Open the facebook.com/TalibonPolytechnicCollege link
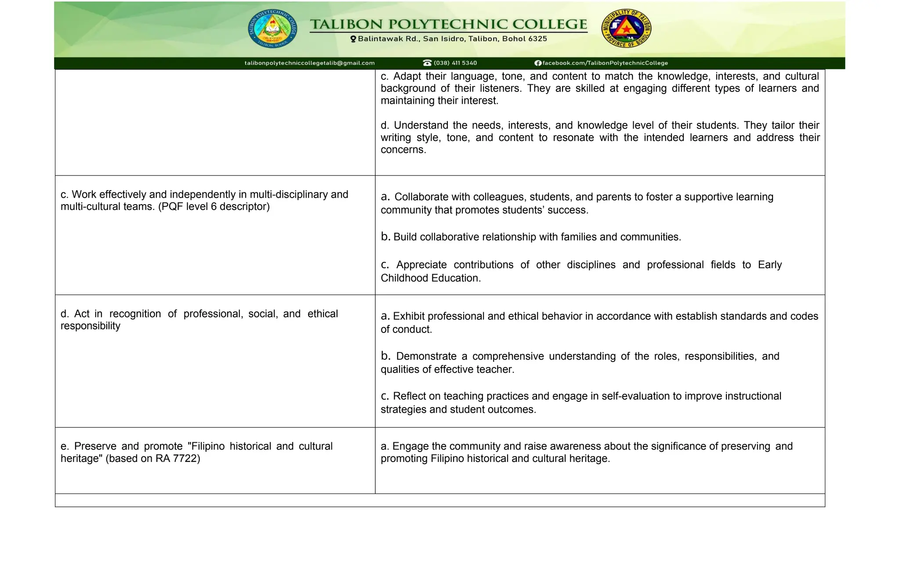 pos(605,63)
